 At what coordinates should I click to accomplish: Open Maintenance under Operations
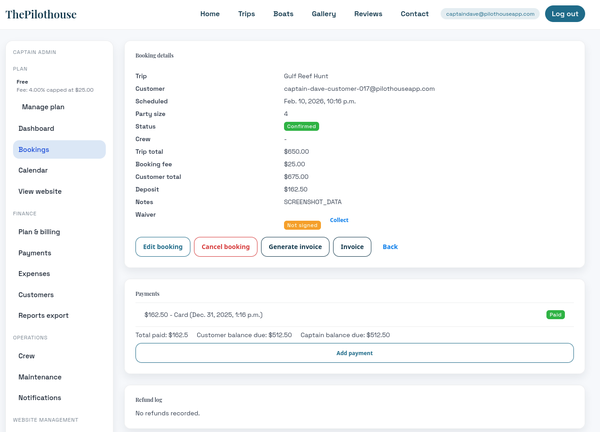pyautogui.click(x=40, y=377)
